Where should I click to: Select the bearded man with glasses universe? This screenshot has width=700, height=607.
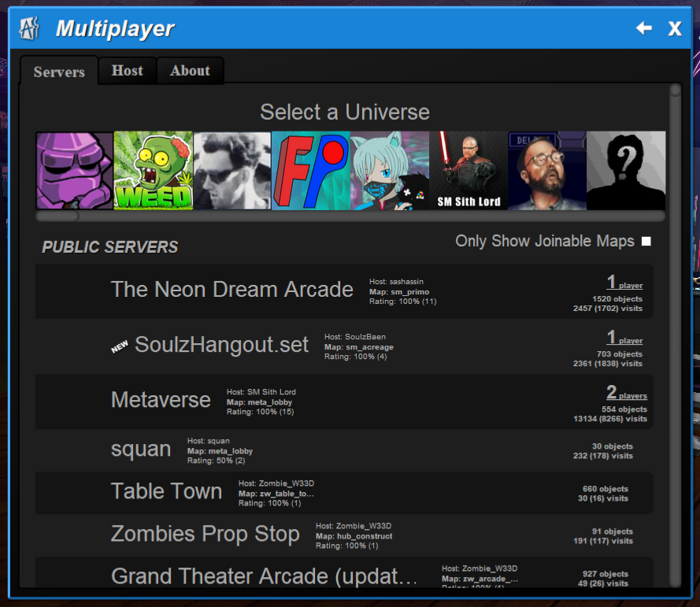[547, 171]
